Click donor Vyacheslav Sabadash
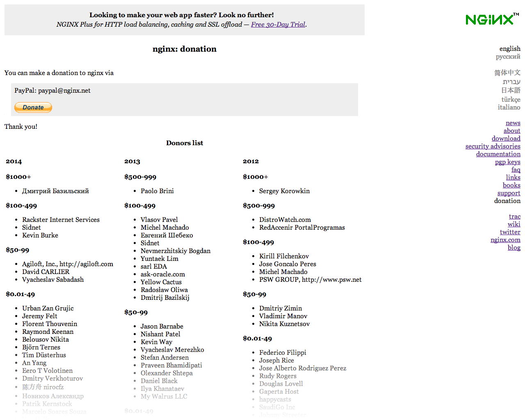 tap(53, 280)
